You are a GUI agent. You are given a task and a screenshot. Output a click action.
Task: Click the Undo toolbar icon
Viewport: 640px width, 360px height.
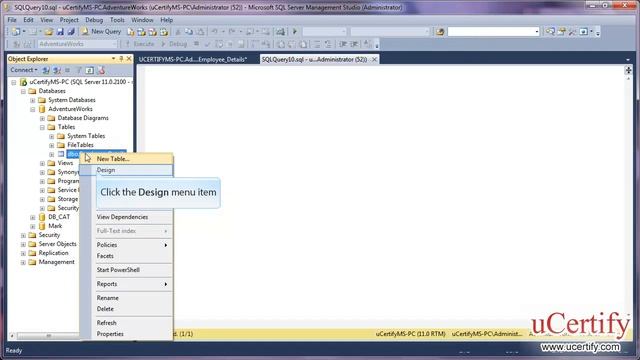(x=214, y=31)
